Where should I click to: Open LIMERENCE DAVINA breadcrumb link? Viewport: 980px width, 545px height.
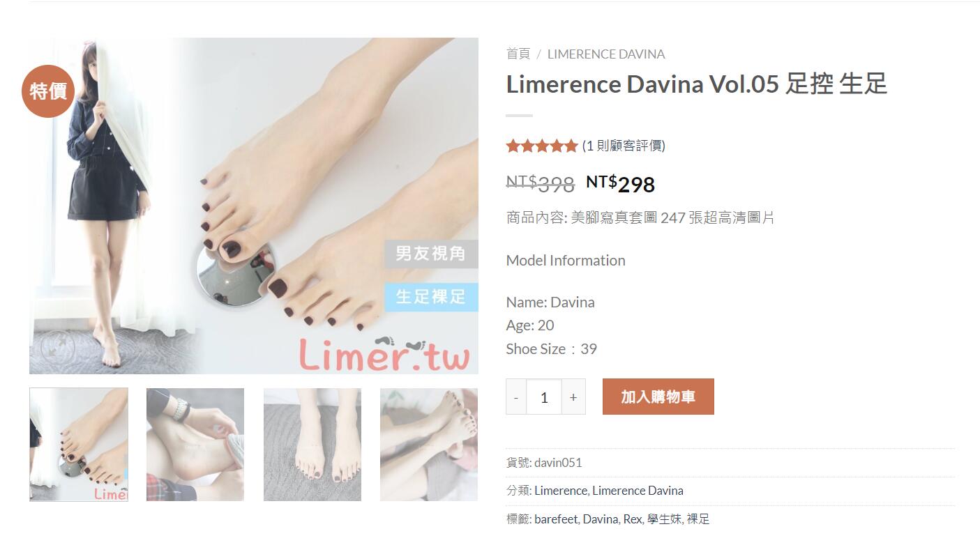pos(606,54)
